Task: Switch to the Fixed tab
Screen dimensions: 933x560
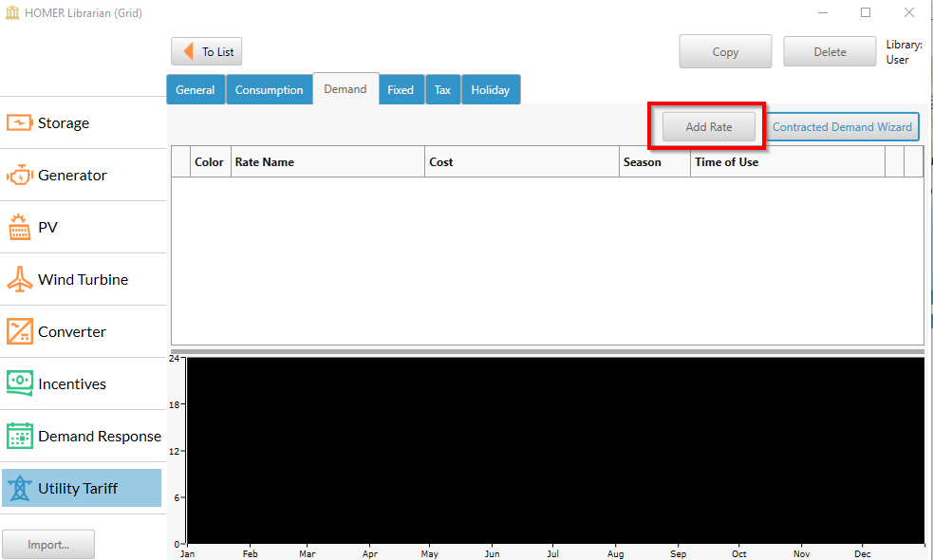Action: point(401,89)
